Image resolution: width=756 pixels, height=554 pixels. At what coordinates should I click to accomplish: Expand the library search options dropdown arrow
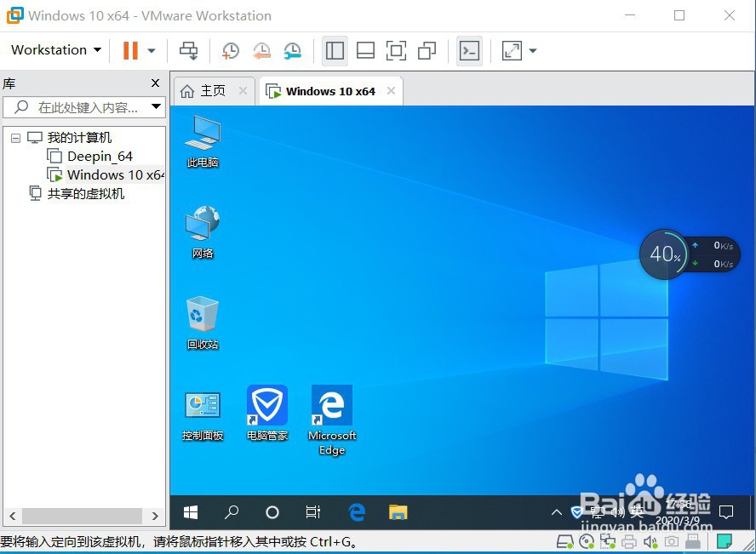pos(156,106)
